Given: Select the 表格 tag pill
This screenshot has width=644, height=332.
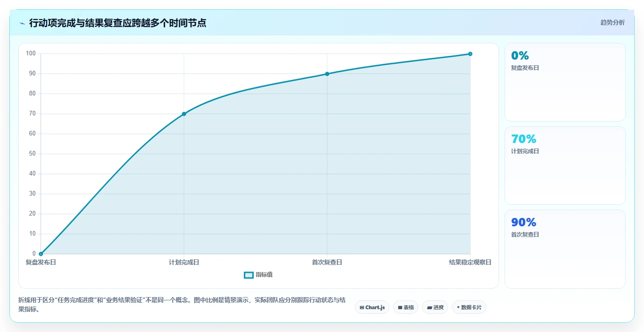Looking at the screenshot, I should click(x=406, y=307).
